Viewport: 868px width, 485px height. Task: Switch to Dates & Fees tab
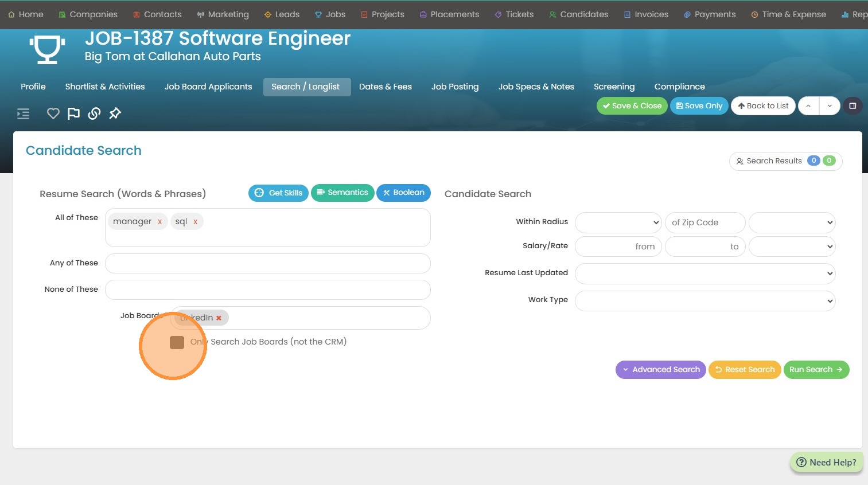[386, 87]
